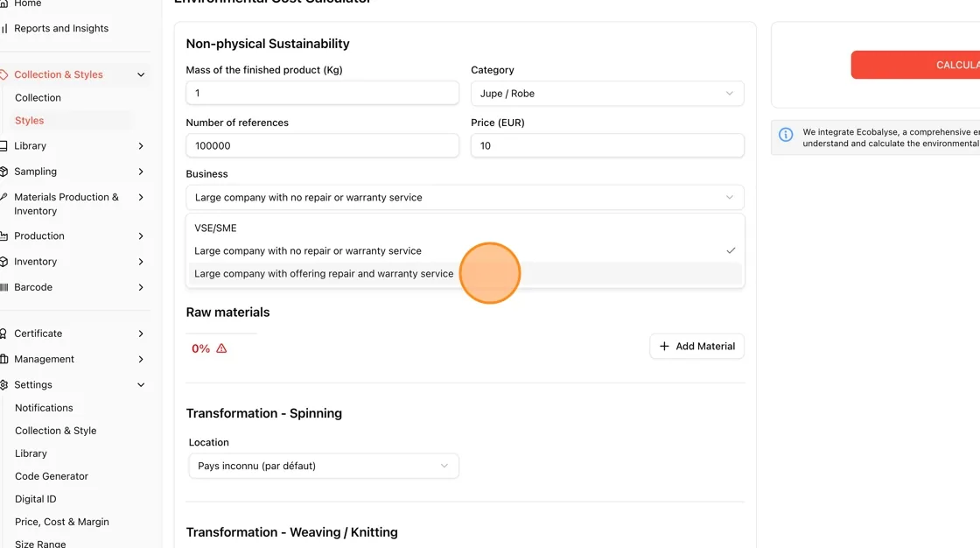The image size is (980, 548).
Task: Click the Collection & Styles tag icon
Action: tap(3, 74)
